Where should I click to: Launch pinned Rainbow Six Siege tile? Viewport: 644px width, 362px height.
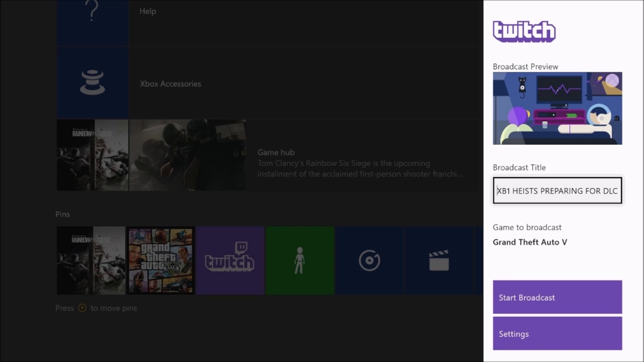[91, 260]
